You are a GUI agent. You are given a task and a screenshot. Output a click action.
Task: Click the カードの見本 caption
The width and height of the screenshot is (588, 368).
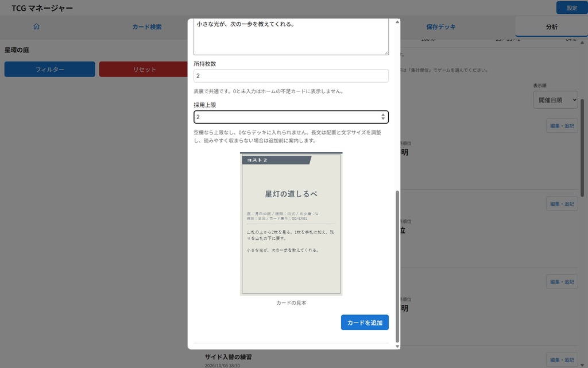[x=291, y=303]
